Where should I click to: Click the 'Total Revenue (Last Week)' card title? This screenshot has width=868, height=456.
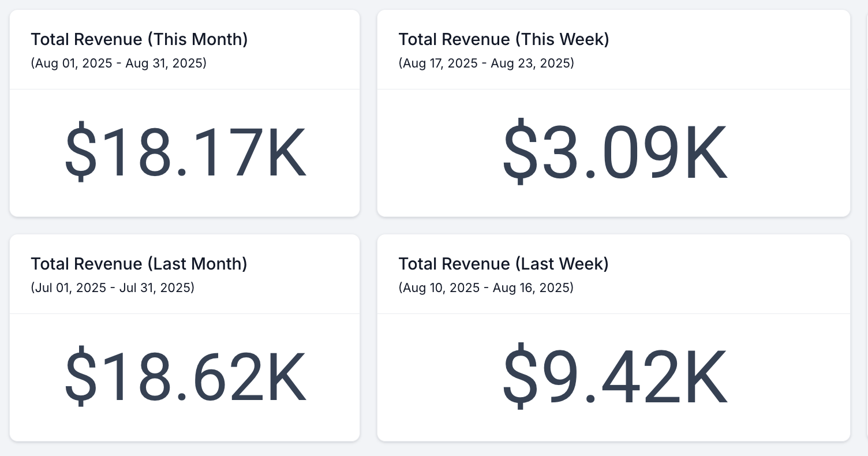(x=503, y=264)
